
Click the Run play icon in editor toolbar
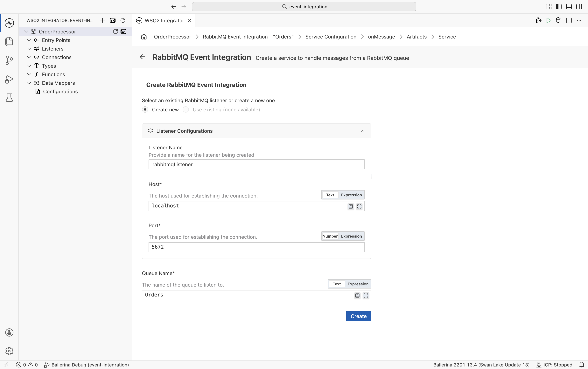click(549, 20)
